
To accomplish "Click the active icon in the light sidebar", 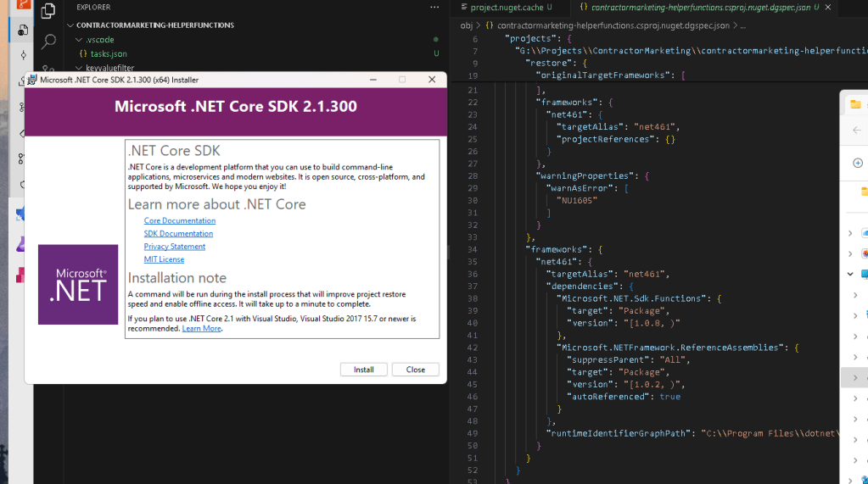I will (23, 30).
